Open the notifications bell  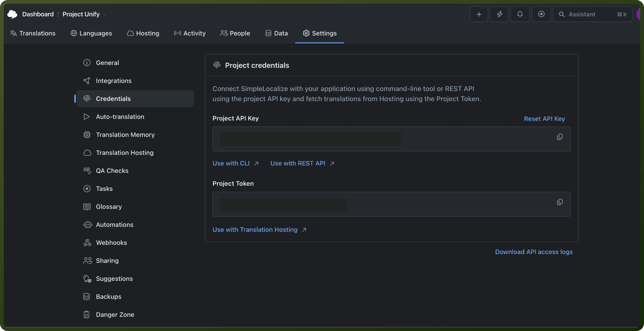520,14
